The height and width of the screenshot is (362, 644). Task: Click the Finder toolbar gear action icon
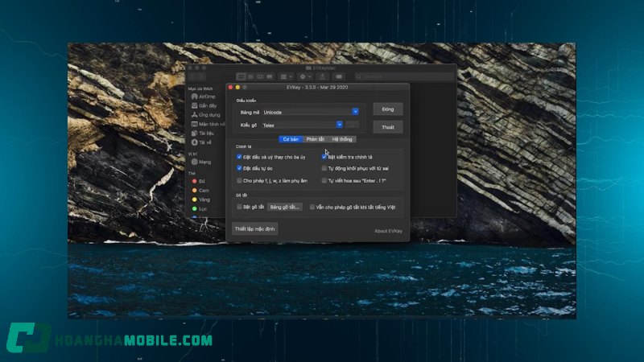304,76
